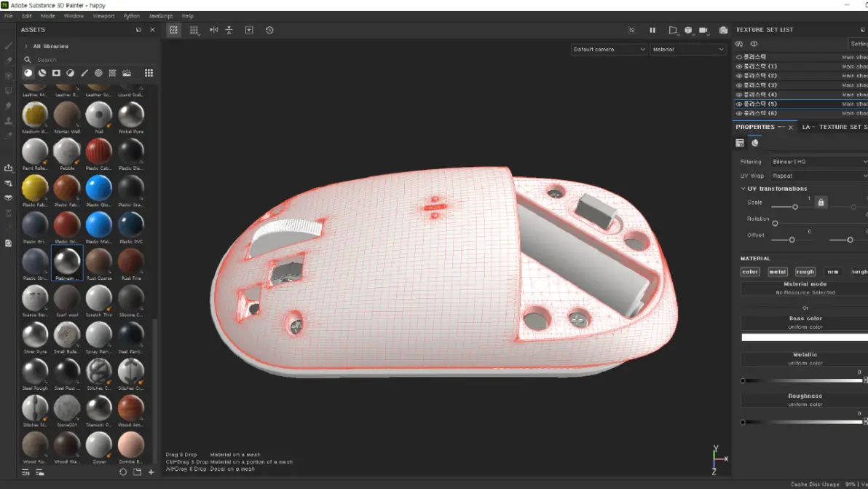Toggle the rough channel button

[805, 272]
